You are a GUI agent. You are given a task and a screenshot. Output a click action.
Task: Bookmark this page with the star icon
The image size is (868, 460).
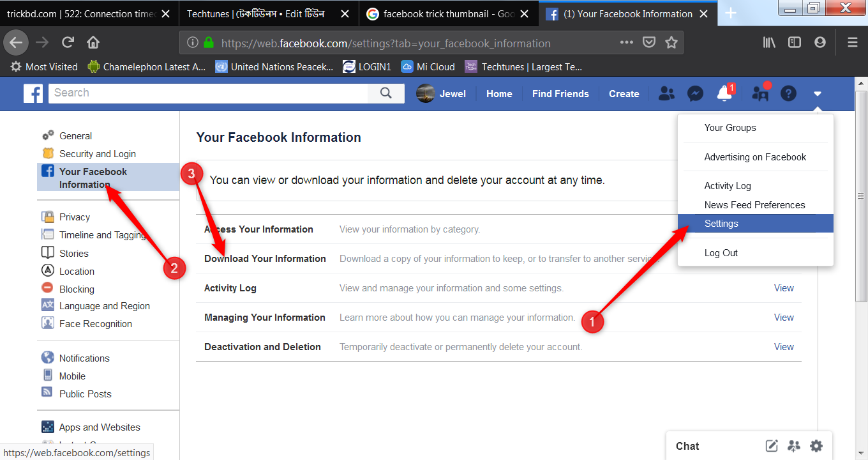coord(671,43)
